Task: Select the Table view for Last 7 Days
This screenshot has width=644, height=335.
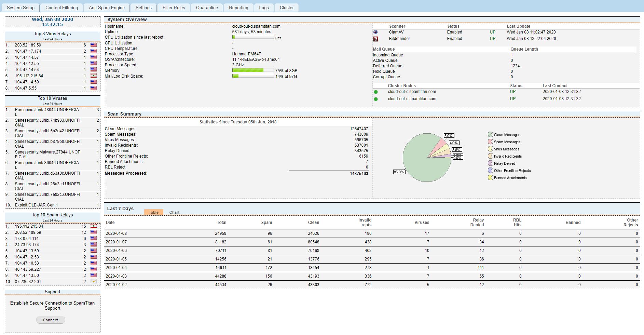Action: click(x=153, y=212)
